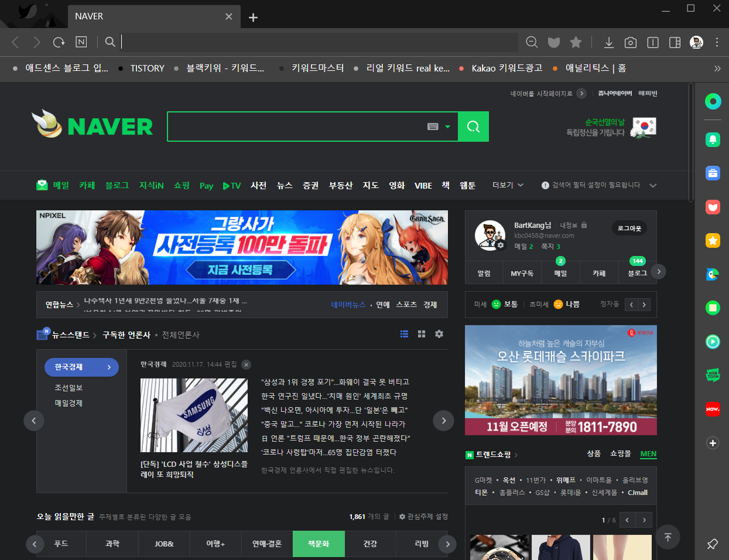Viewport: 729px width, 560px height.
Task: Show next newsstand page arrow
Action: pyautogui.click(x=443, y=421)
